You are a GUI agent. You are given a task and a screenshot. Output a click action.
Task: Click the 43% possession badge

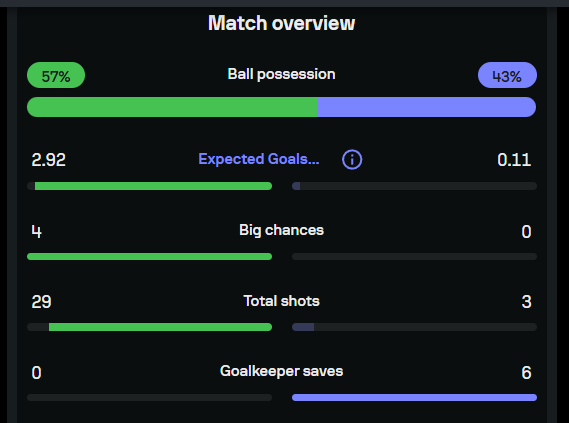[507, 75]
